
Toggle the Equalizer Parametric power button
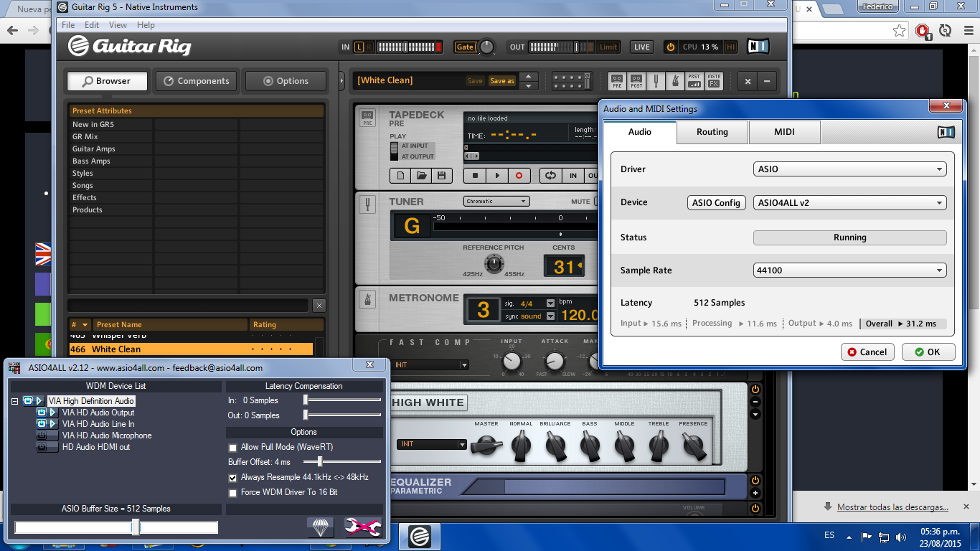[x=755, y=480]
